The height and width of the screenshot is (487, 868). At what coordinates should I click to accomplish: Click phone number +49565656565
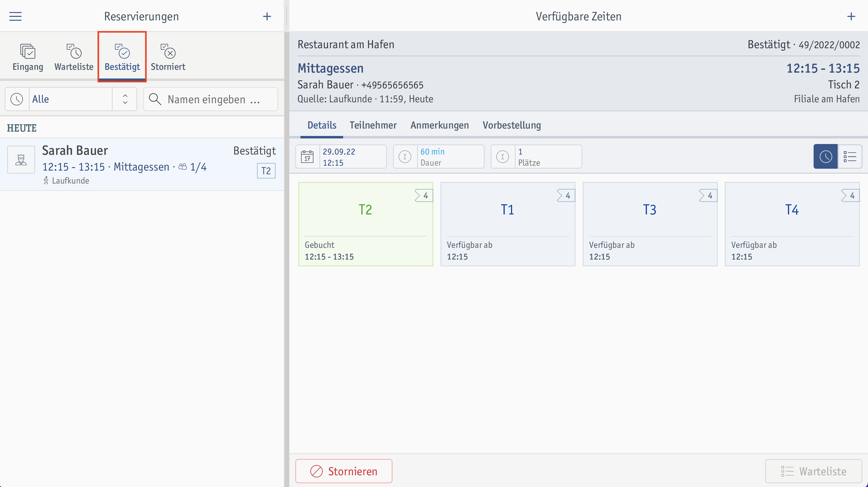pos(392,85)
